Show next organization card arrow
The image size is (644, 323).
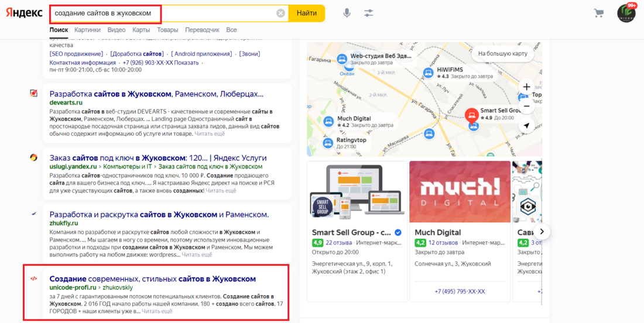(x=542, y=232)
